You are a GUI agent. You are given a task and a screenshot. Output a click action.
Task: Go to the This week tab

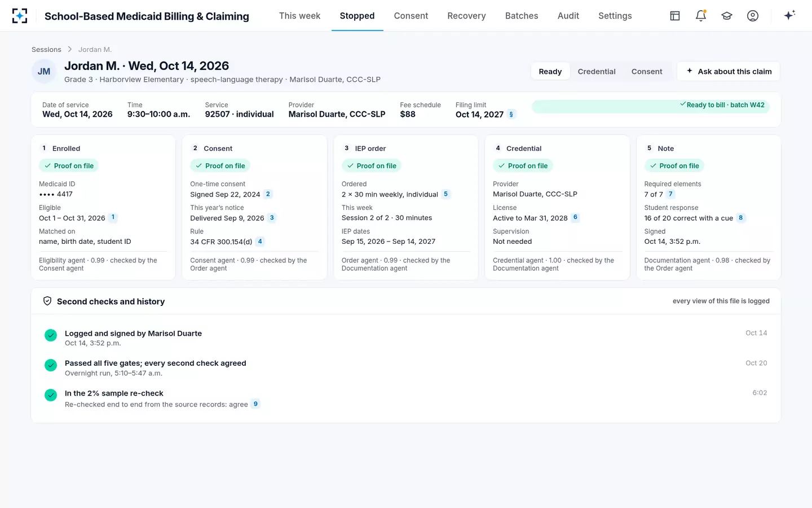tap(299, 16)
